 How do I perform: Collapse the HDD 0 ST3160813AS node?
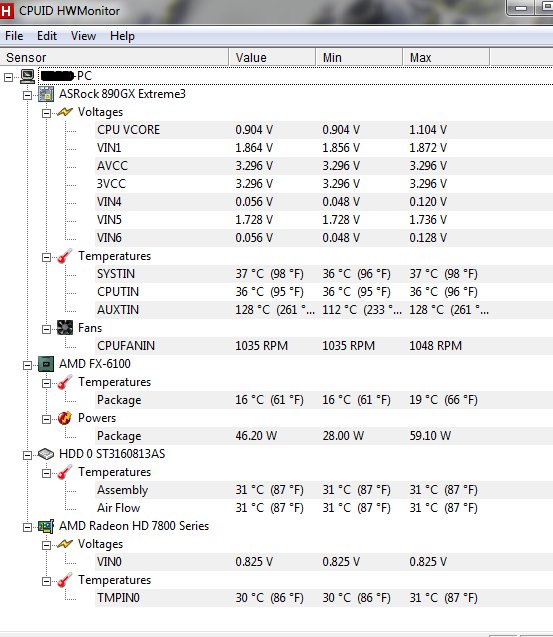point(27,455)
